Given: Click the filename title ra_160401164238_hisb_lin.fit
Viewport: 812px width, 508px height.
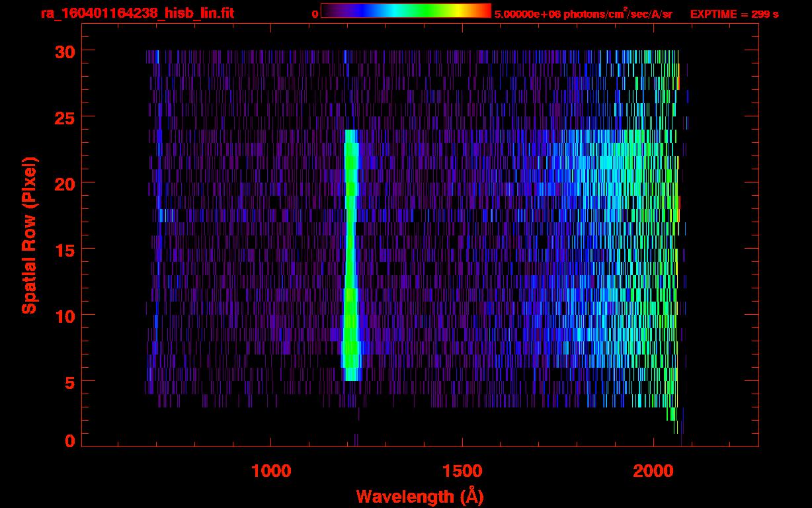Looking at the screenshot, I should pyautogui.click(x=137, y=13).
